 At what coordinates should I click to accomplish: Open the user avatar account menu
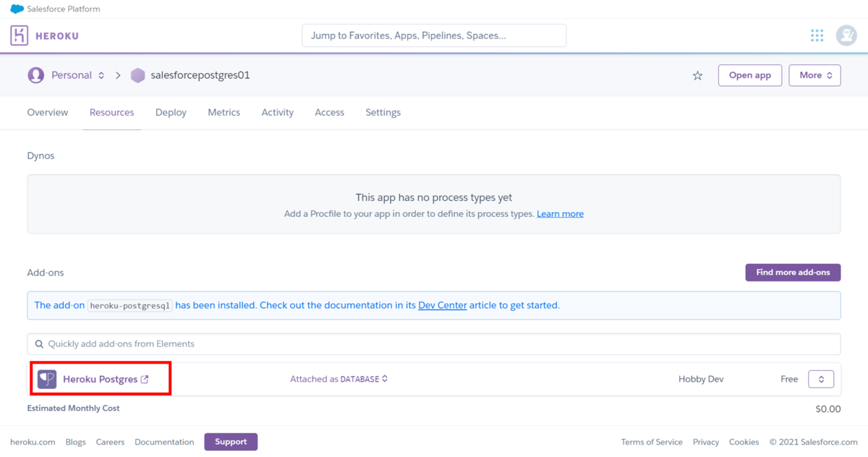click(x=846, y=35)
